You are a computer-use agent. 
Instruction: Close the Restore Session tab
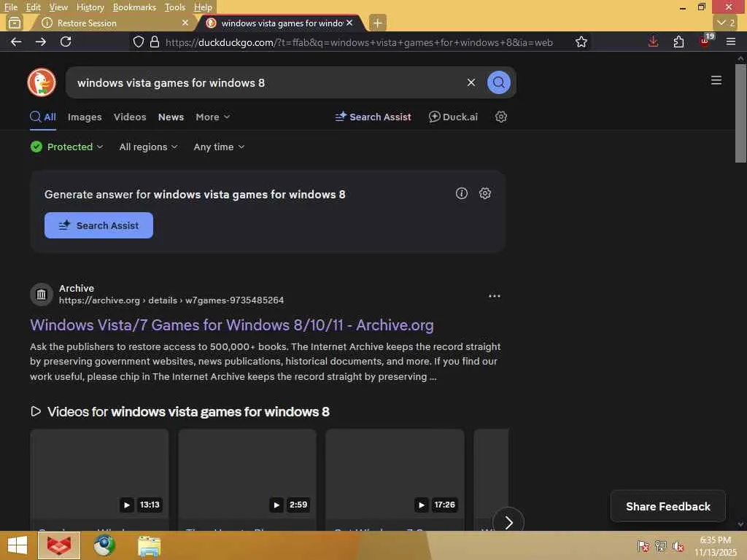pos(185,23)
